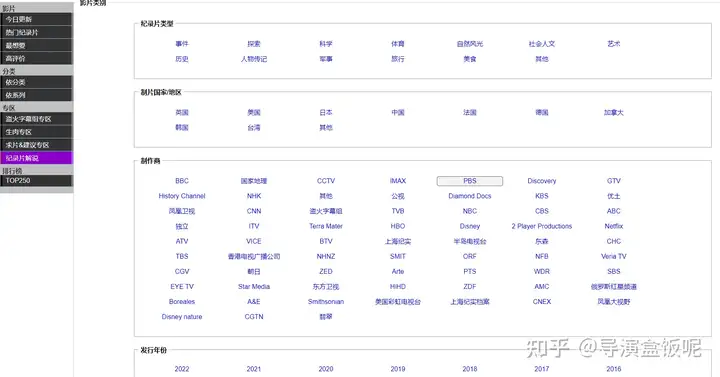
Task: Open 2 Player Productions link
Action: pyautogui.click(x=542, y=226)
